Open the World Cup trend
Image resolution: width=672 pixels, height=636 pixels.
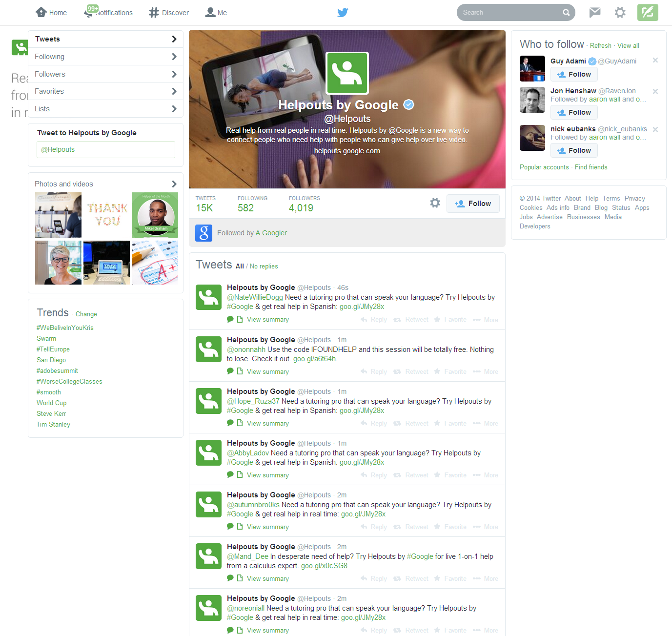(x=51, y=403)
